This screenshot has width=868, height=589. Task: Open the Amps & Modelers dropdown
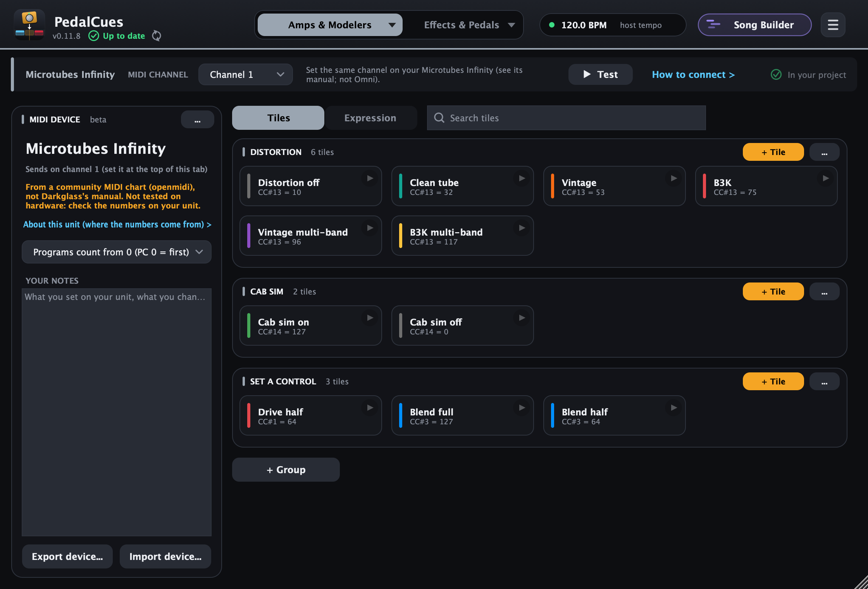pos(330,25)
